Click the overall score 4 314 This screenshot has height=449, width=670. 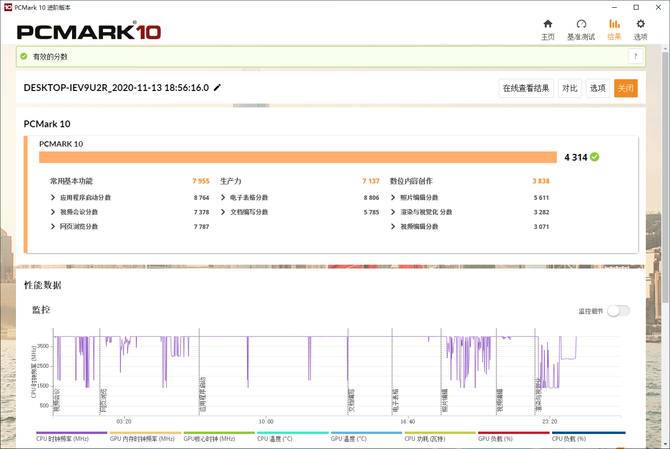[576, 157]
